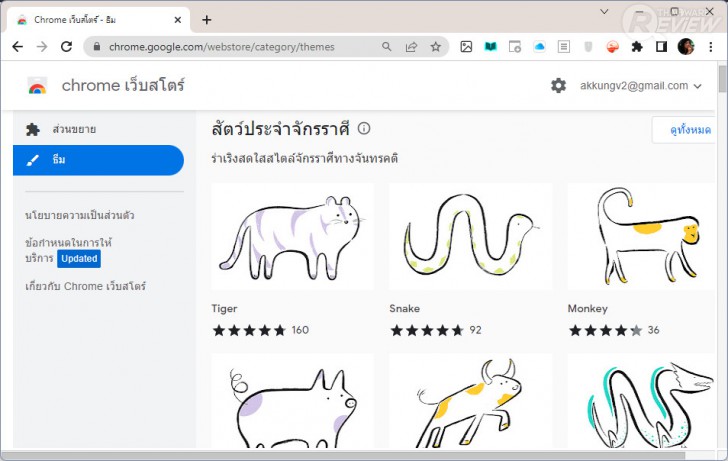Open the Monkey theme thumbnail
The image size is (728, 461).
pyautogui.click(x=641, y=236)
